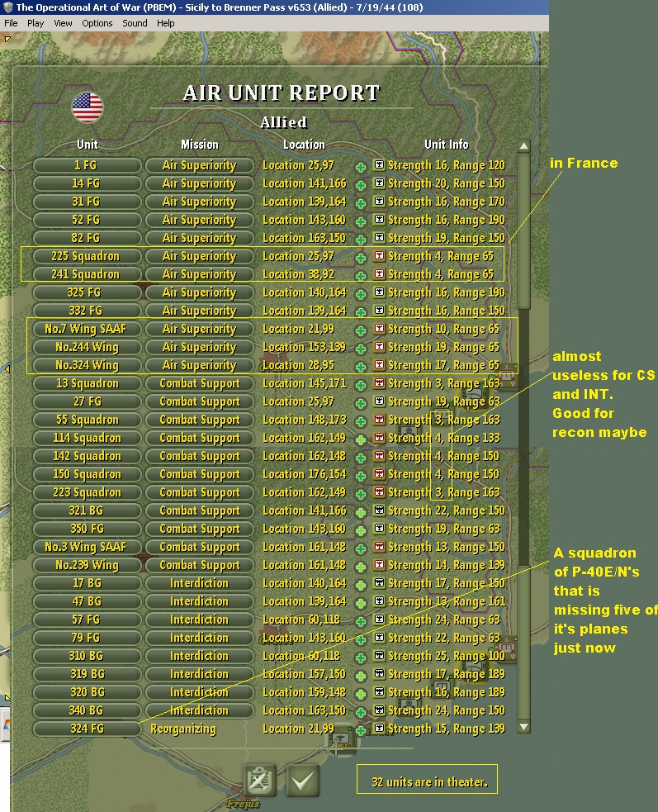Image resolution: width=658 pixels, height=812 pixels.
Task: Click unit type icon for 13 Squadron row
Action: coord(380,382)
